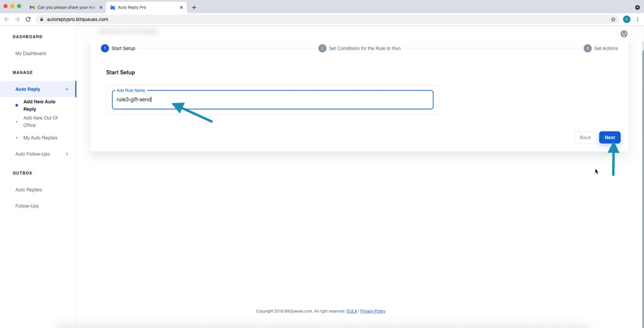Open My Auto Replies
This screenshot has width=644, height=328.
[40, 138]
